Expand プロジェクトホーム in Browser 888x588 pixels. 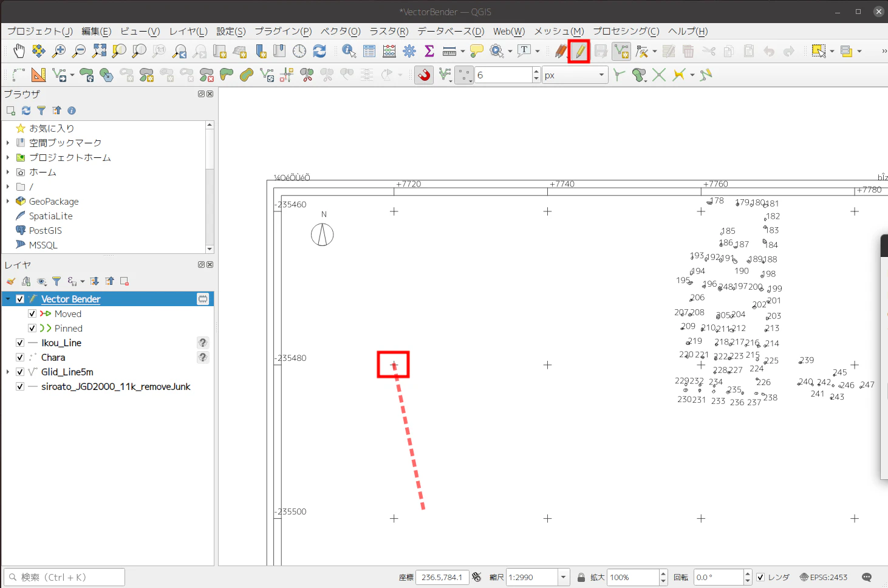click(x=8, y=157)
